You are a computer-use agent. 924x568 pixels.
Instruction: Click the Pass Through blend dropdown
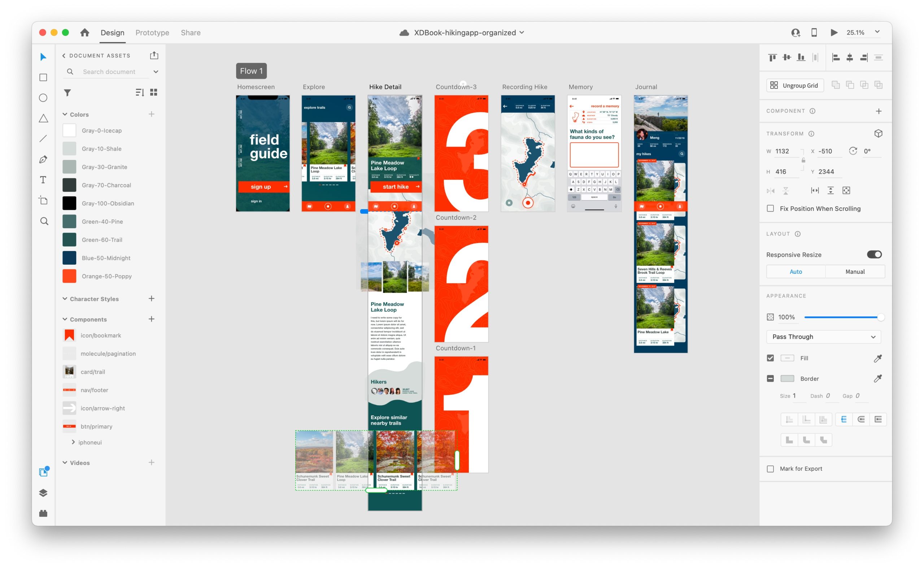pyautogui.click(x=824, y=337)
